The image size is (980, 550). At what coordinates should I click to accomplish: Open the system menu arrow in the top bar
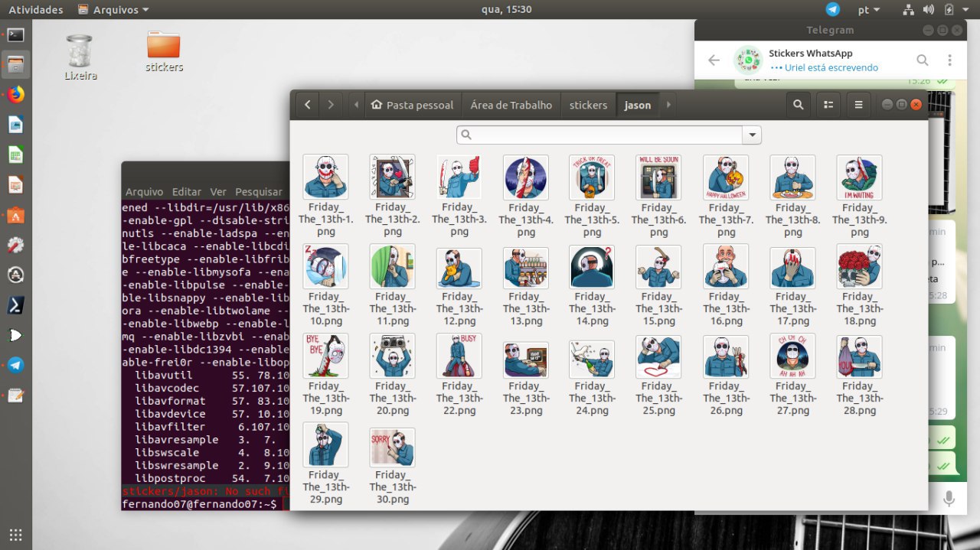(967, 10)
